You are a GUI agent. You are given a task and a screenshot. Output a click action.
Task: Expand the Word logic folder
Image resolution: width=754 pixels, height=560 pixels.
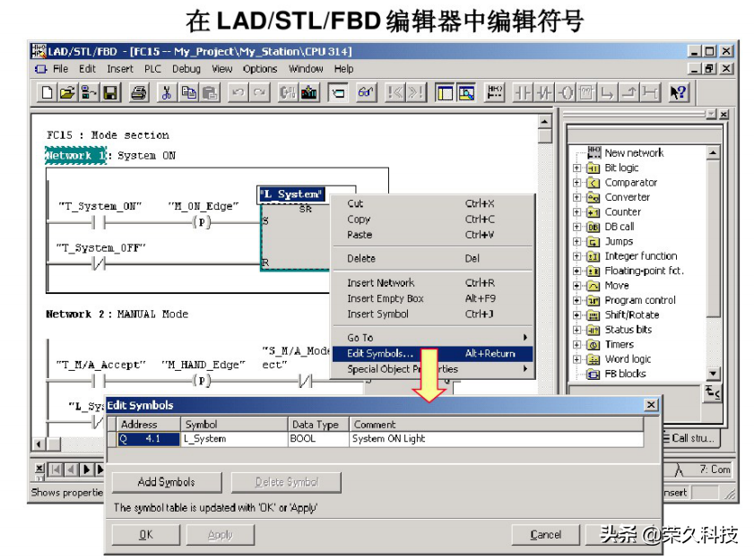577,359
